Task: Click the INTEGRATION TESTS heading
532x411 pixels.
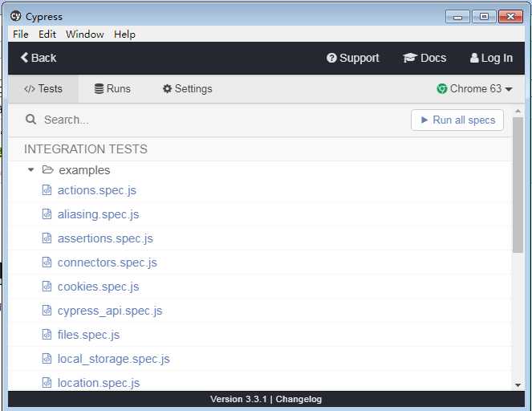Action: click(86, 149)
